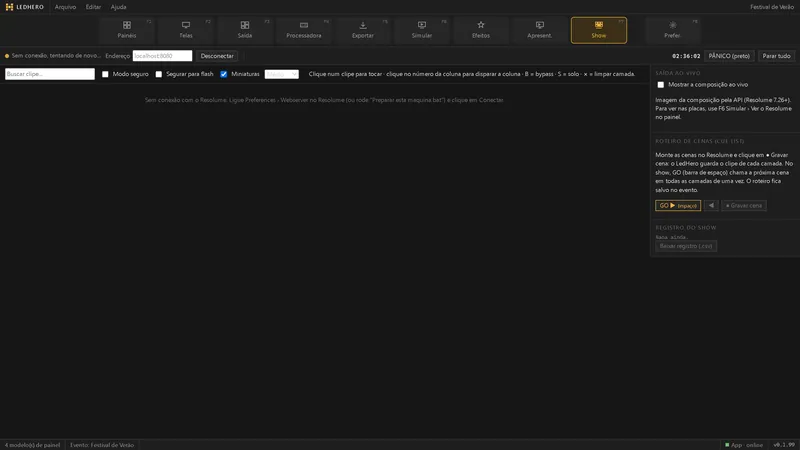
Task: Click the 'Festival de Verão' title text
Action: click(771, 7)
